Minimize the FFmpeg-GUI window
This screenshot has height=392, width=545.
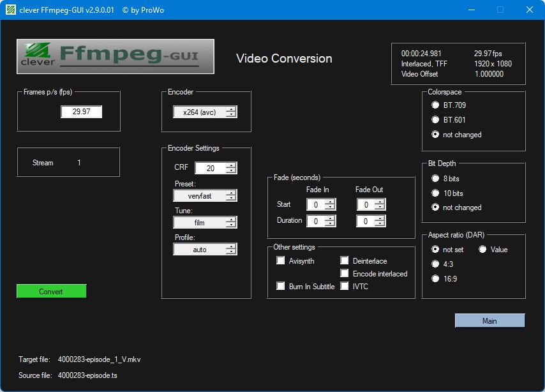pyautogui.click(x=472, y=10)
